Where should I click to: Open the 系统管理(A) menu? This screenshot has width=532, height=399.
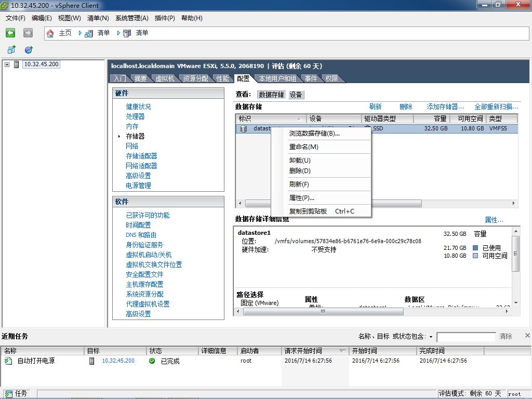tap(132, 18)
